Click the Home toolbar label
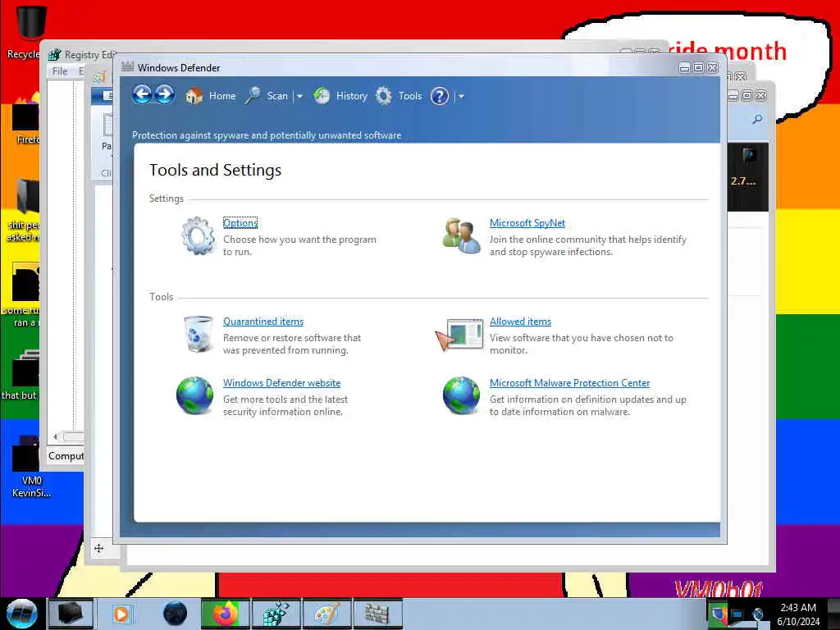The width and height of the screenshot is (840, 630). tap(222, 96)
